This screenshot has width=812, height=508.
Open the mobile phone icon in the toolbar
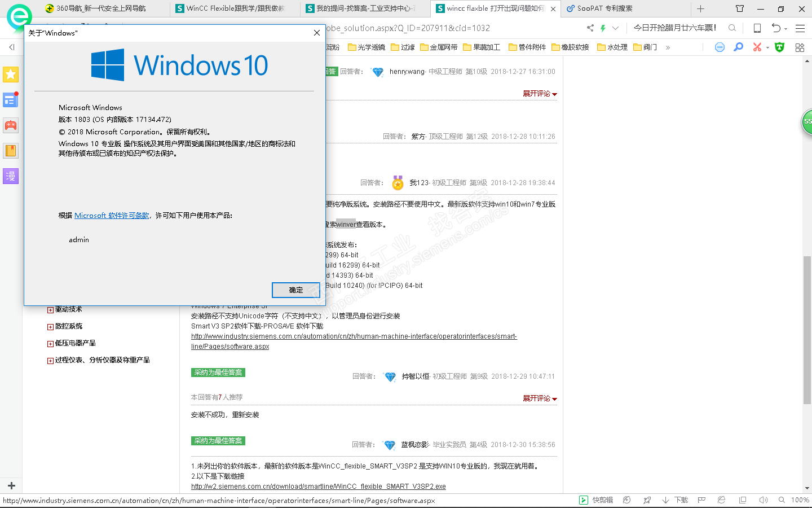(757, 28)
